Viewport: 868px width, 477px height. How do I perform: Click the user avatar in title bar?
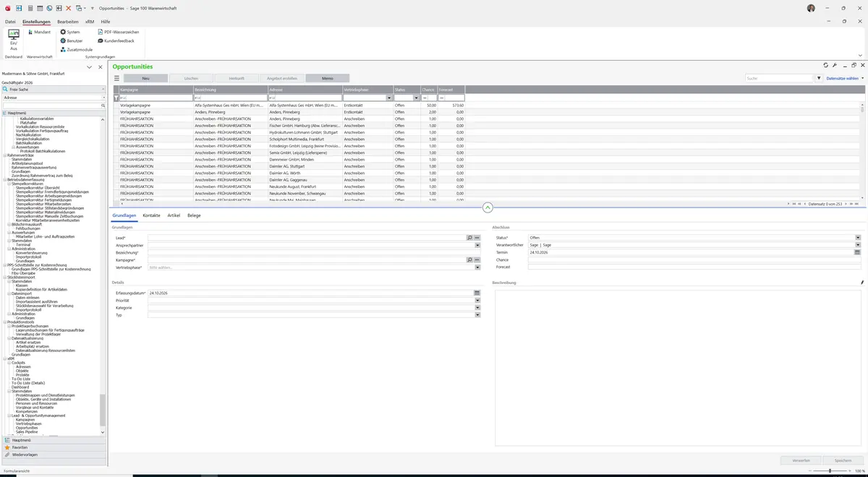(811, 8)
